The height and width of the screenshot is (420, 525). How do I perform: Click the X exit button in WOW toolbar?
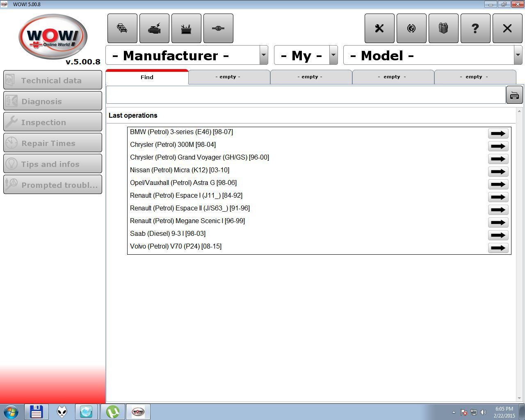click(x=507, y=28)
